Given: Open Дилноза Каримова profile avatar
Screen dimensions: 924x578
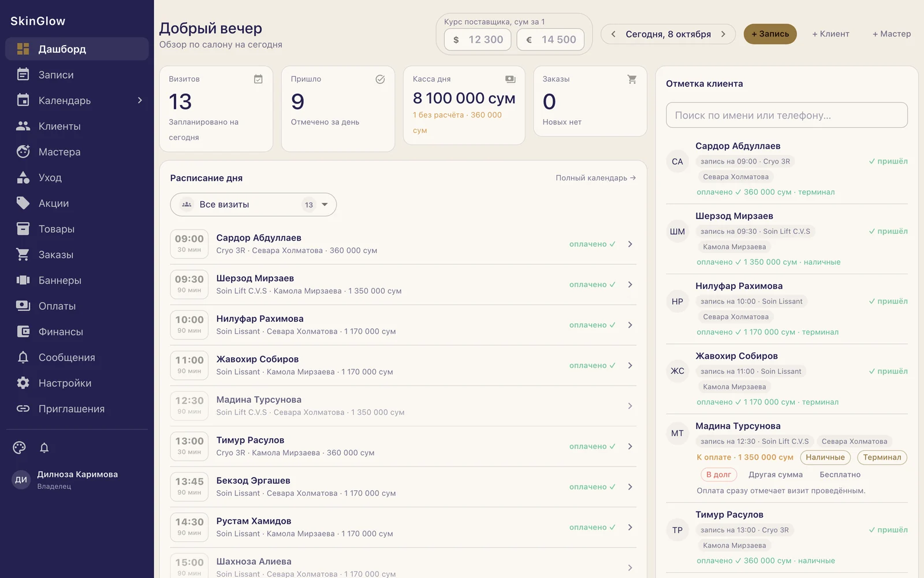Looking at the screenshot, I should tap(21, 480).
